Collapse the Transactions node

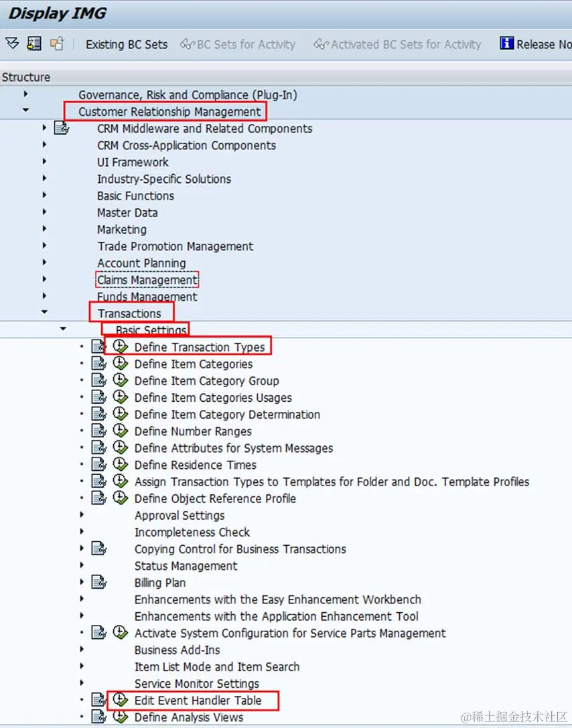tap(44, 312)
